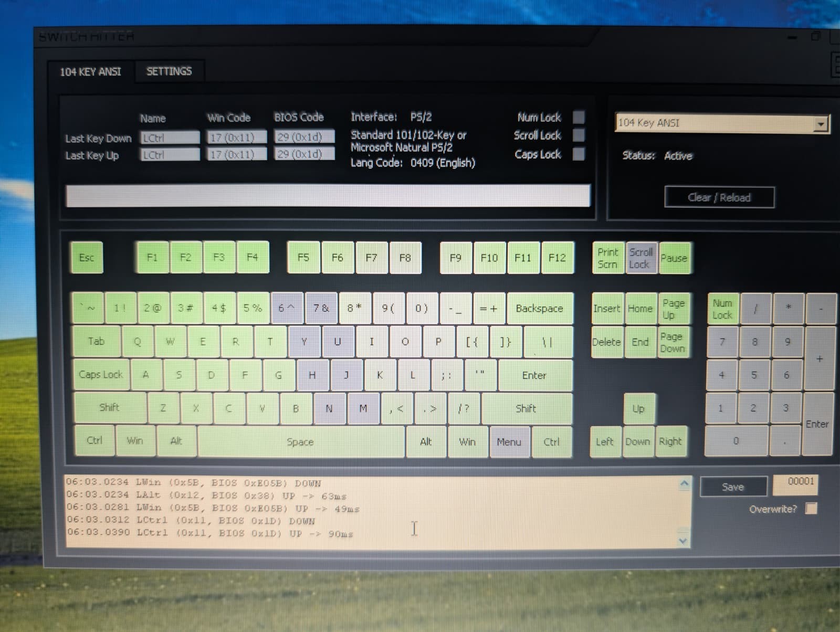840x632 pixels.
Task: Click the Space bar key
Action: click(x=301, y=441)
